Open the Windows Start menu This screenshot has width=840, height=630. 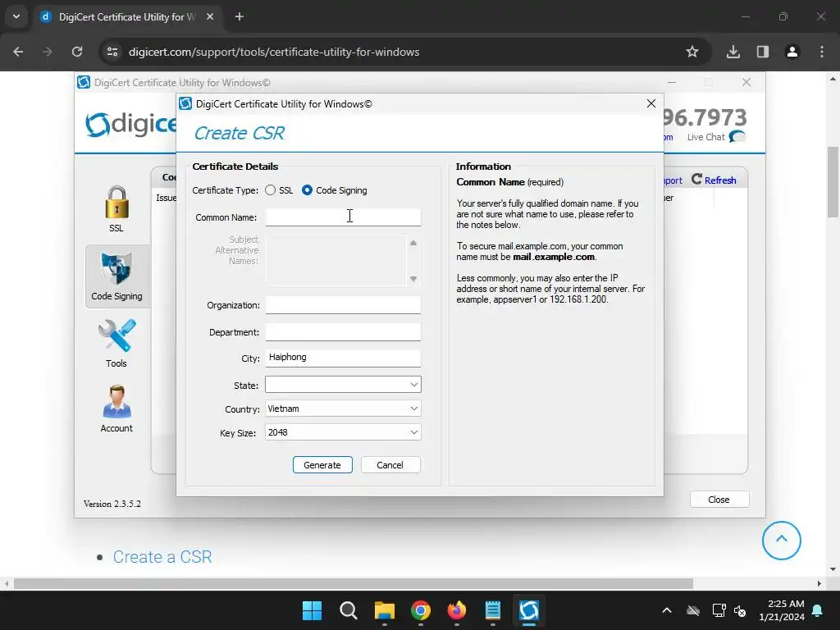pos(313,610)
